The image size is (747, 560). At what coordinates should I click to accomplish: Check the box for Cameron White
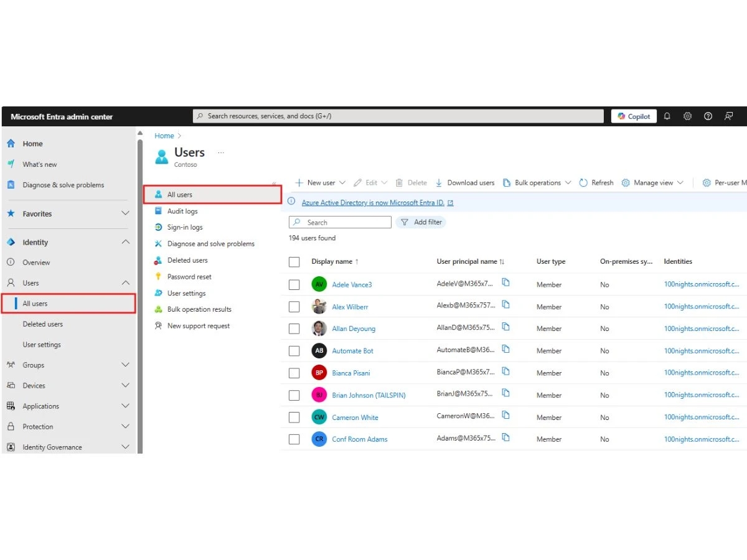pos(294,417)
